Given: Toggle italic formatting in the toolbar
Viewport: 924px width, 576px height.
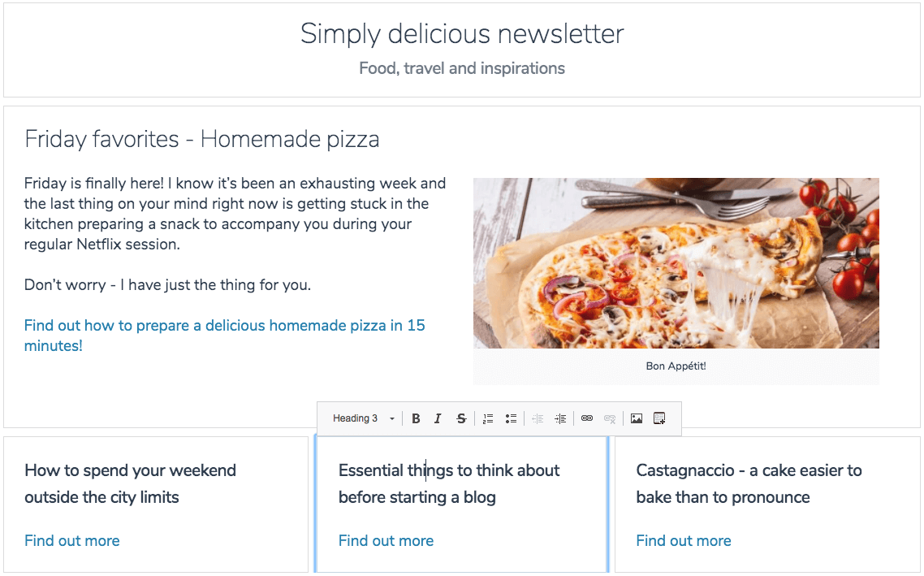Looking at the screenshot, I should tap(438, 418).
